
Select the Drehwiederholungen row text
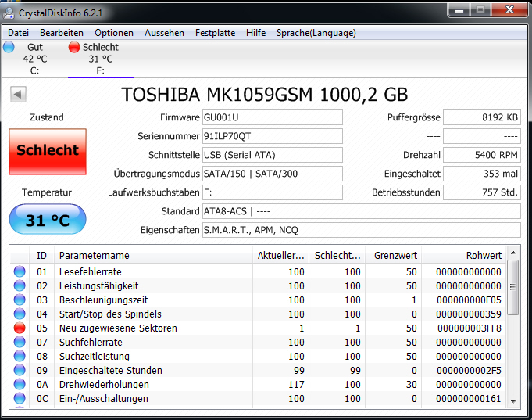click(104, 384)
